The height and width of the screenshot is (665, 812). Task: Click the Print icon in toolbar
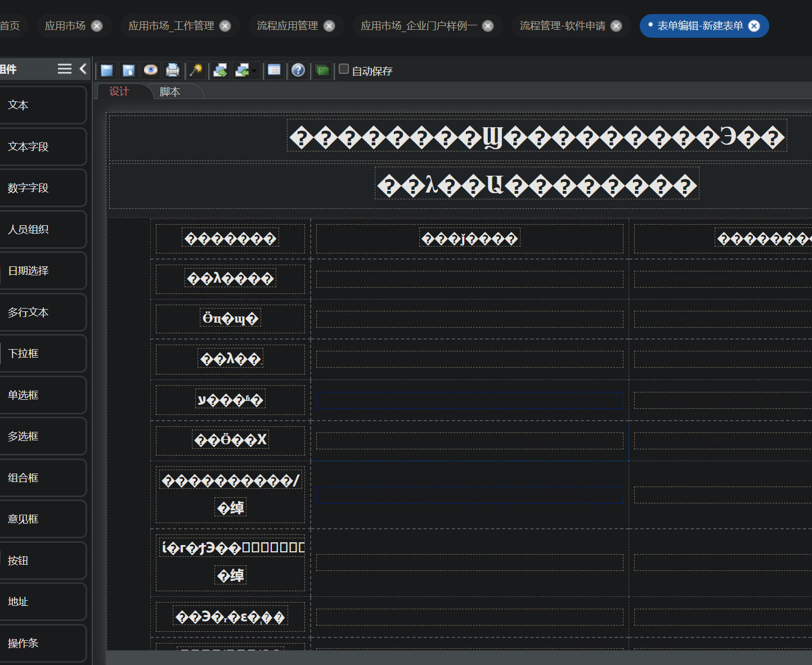coord(173,70)
